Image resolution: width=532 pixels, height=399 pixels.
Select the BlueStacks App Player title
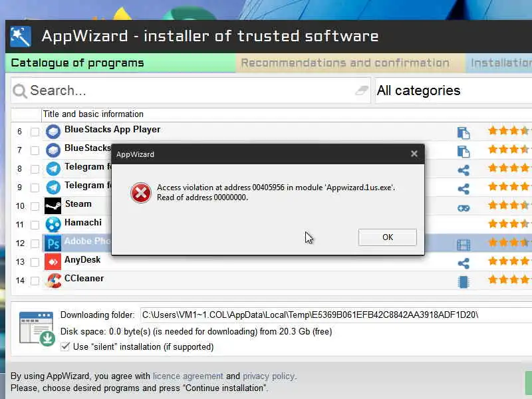(112, 130)
